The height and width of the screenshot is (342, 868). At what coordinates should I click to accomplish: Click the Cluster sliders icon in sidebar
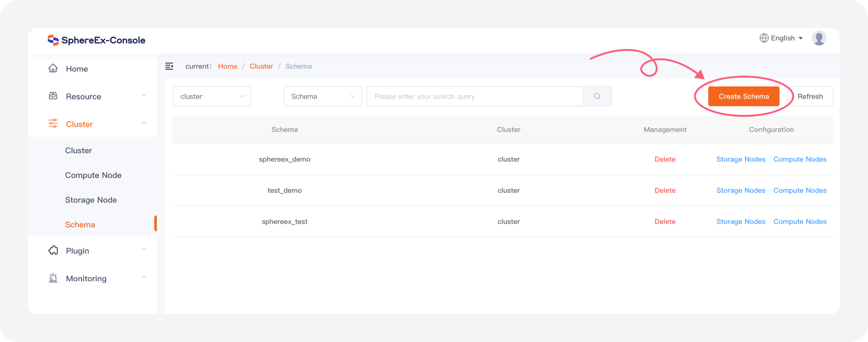click(x=53, y=124)
